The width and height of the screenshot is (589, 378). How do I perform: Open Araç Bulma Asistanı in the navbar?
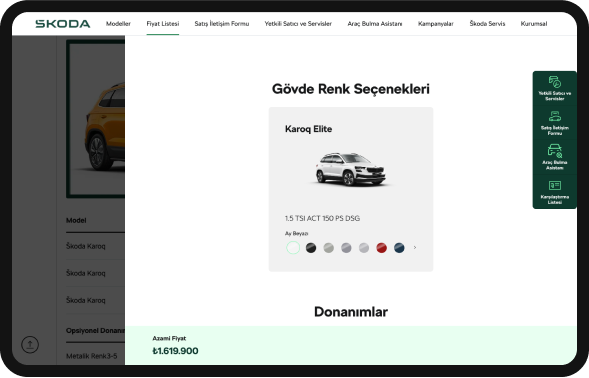click(375, 24)
